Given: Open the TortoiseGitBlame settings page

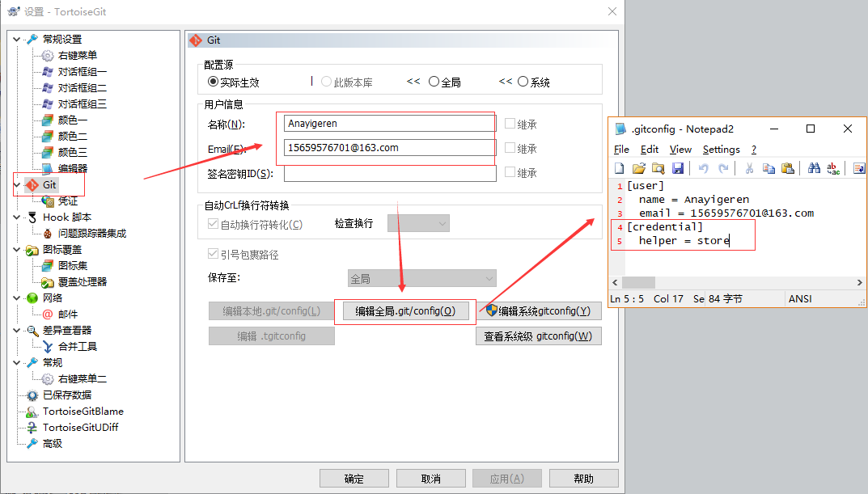Looking at the screenshot, I should 83,411.
